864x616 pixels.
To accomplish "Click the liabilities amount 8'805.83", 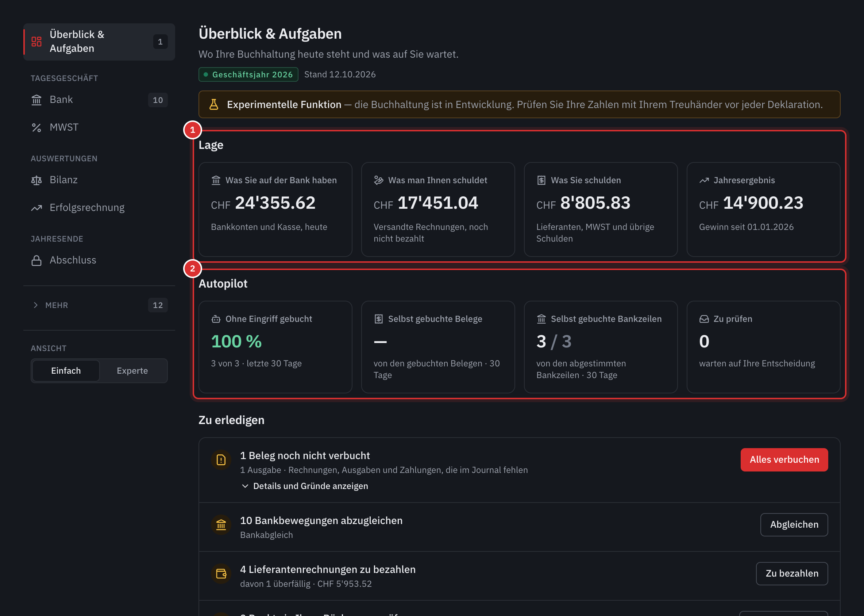I will (x=595, y=203).
